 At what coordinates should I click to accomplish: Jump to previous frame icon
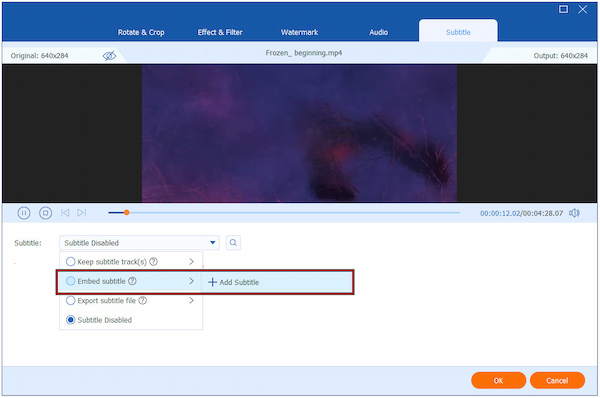65,213
